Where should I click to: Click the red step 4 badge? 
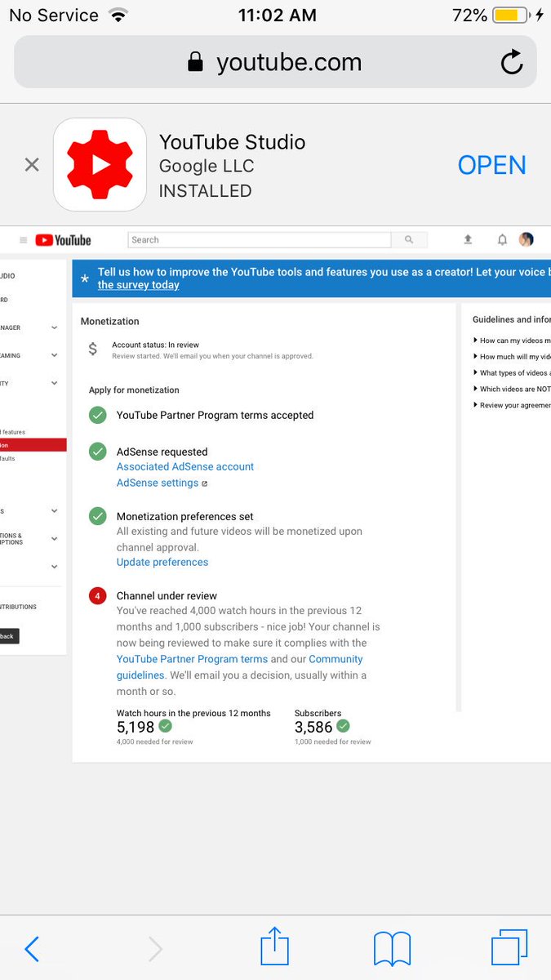[x=98, y=595]
